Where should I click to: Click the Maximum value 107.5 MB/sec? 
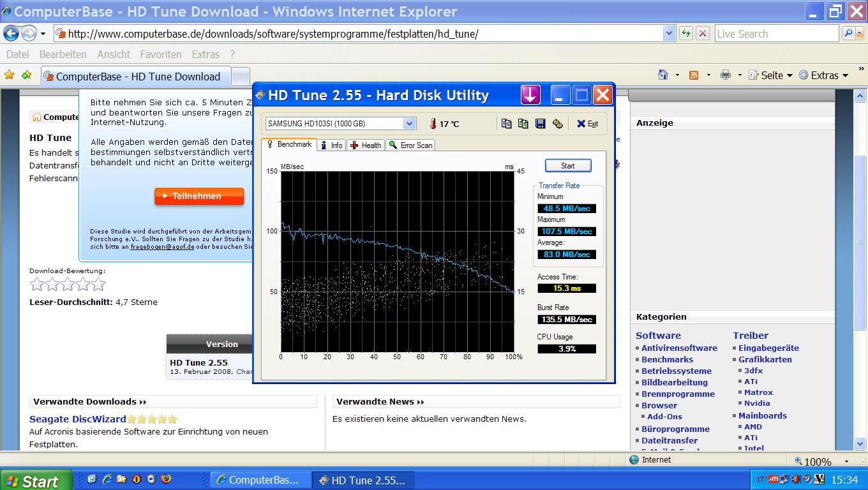[x=567, y=232]
